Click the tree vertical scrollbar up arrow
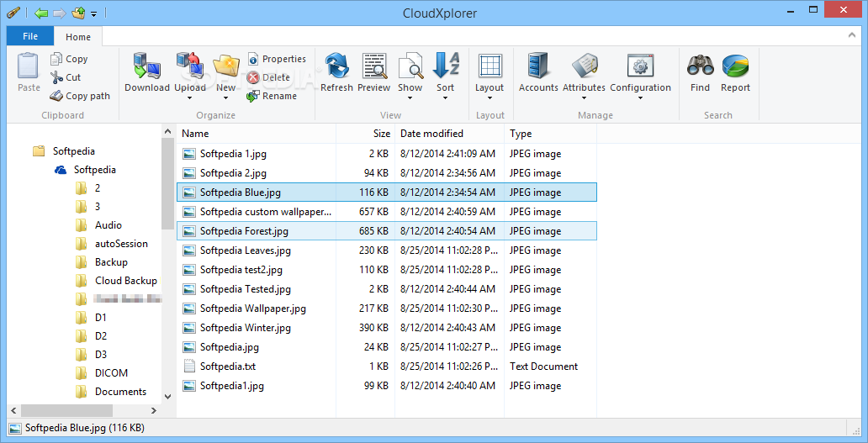 click(x=167, y=131)
